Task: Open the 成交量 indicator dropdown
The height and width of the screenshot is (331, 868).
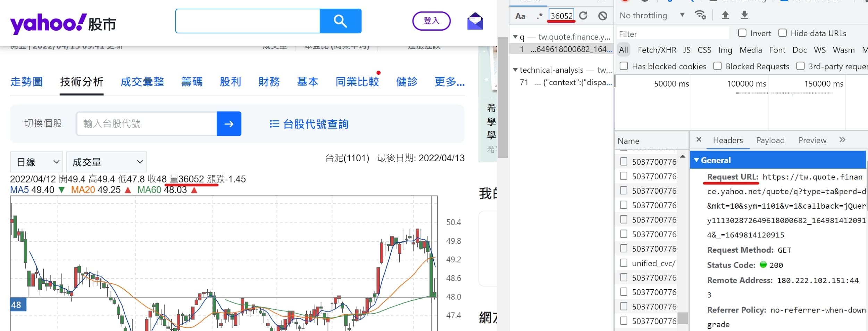Action: coord(106,162)
